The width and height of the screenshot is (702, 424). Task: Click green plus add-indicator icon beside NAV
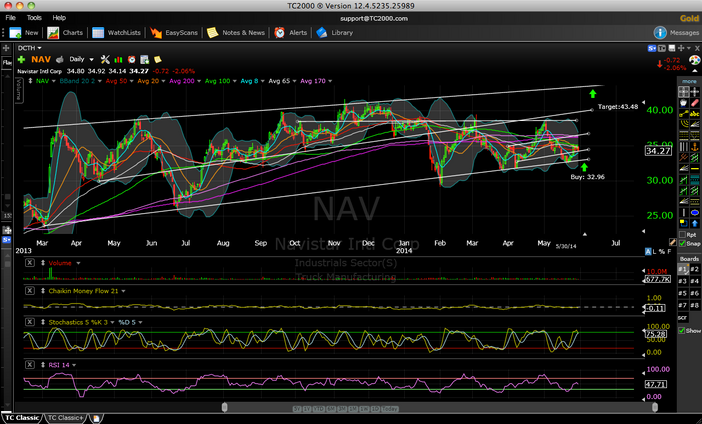[21, 60]
